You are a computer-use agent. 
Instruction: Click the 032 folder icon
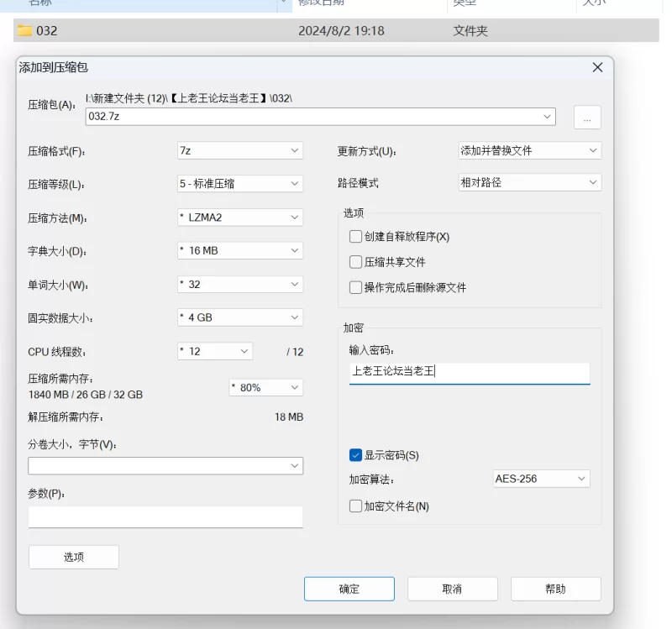(24, 31)
